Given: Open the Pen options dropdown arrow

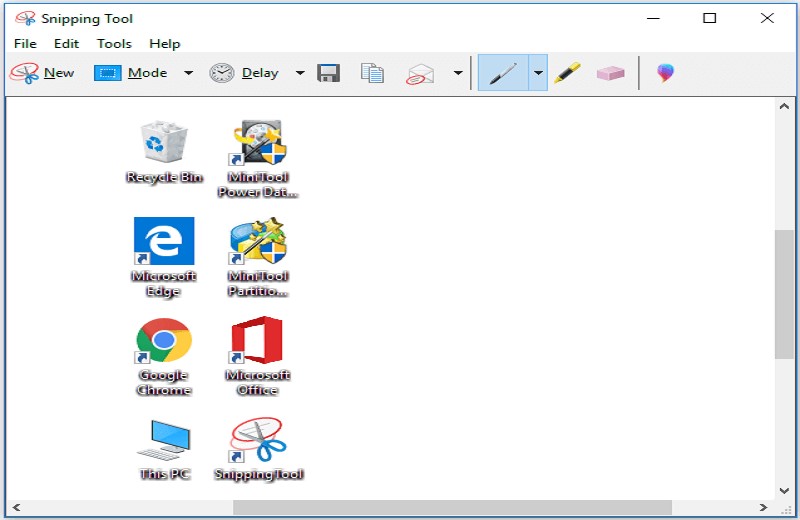Looking at the screenshot, I should click(x=538, y=73).
